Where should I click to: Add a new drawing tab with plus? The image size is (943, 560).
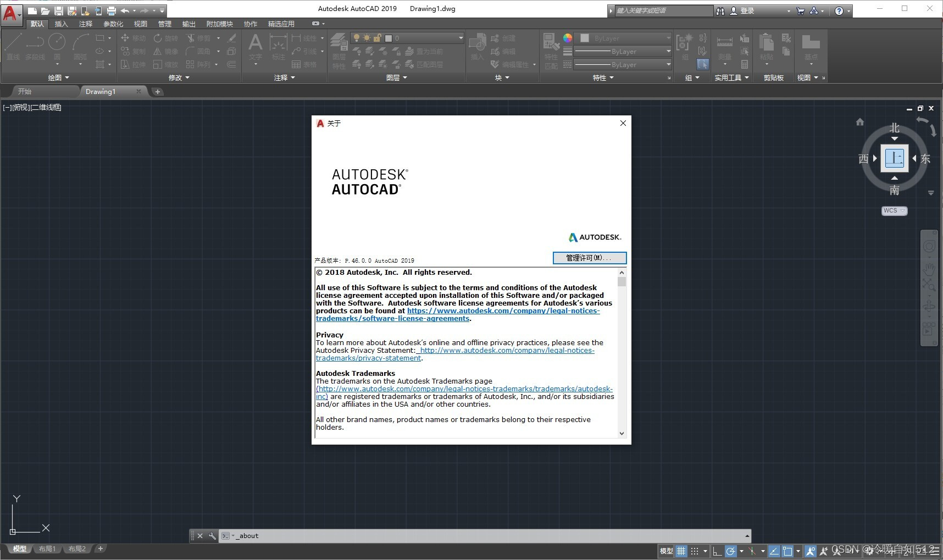pos(158,92)
